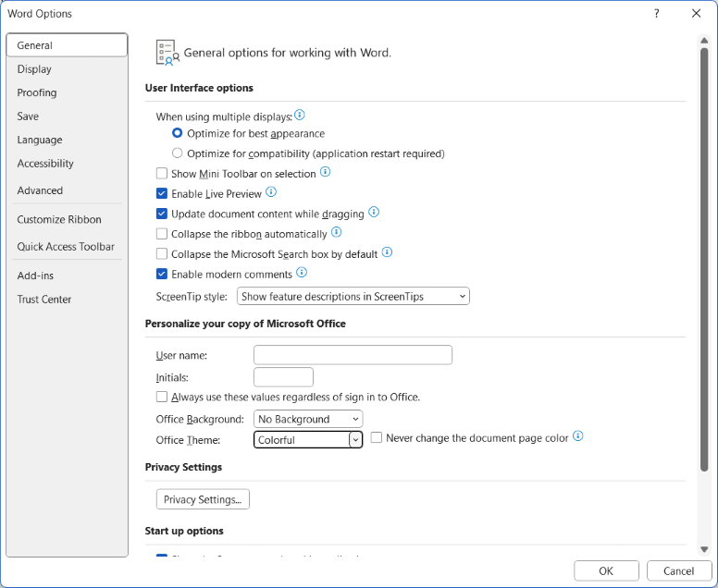Click info icon beside multiple displays label
Screen dimensions: 718x588
coord(300,116)
